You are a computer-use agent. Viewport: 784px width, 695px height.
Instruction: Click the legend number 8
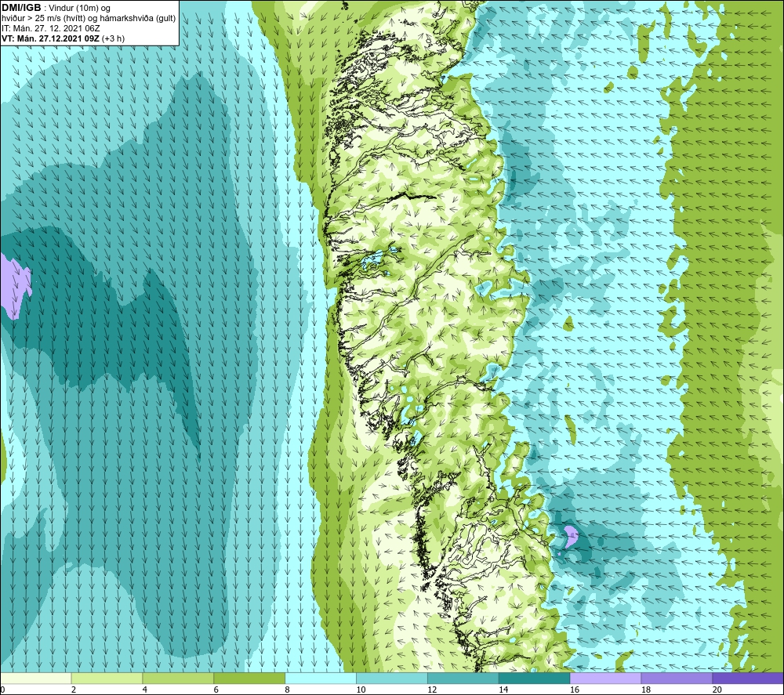click(287, 690)
